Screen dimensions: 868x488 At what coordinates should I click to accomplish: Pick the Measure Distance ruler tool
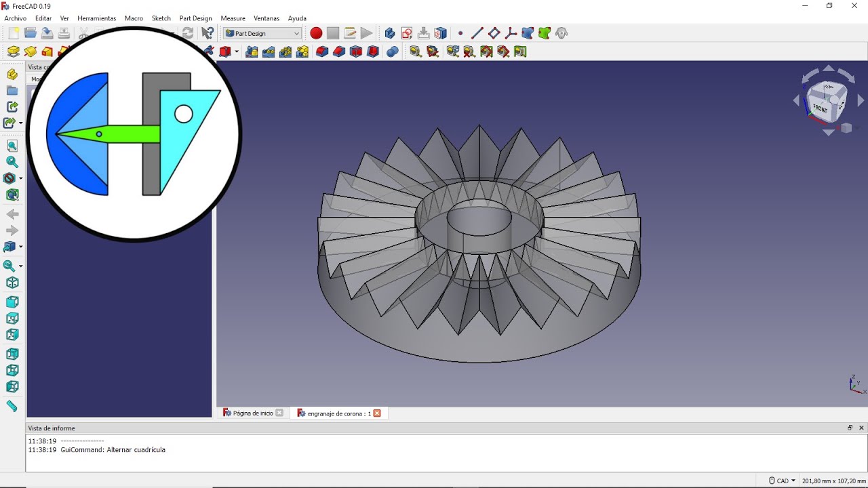[12, 406]
